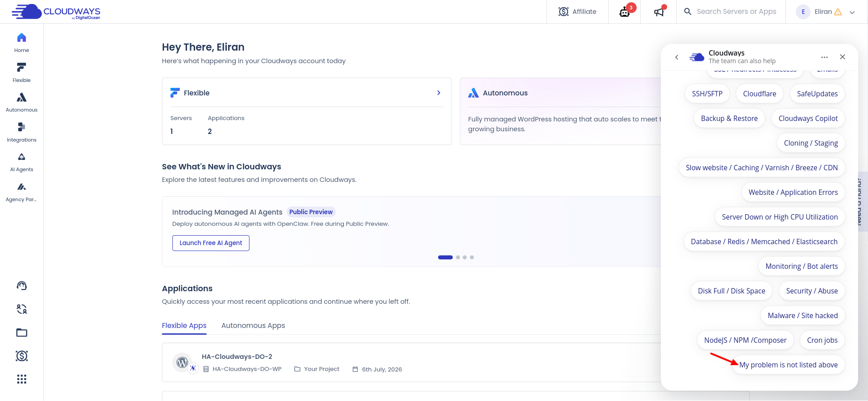The width and height of the screenshot is (868, 401).
Task: Choose My problem is not listed above
Action: [789, 365]
